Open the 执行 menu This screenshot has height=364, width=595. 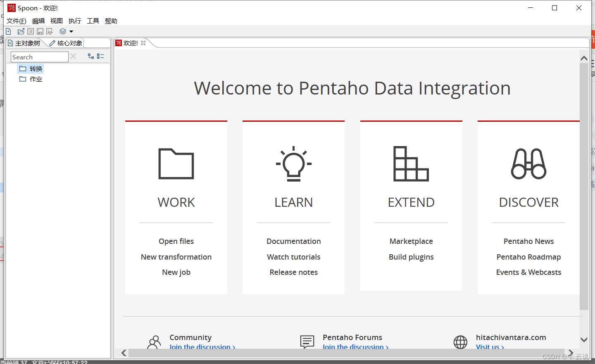coord(75,21)
